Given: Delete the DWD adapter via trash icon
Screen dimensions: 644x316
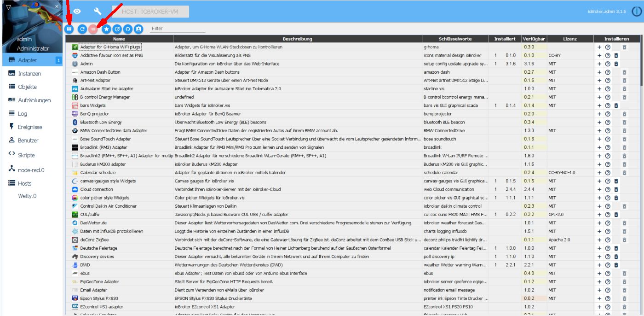Looking at the screenshot, I should tap(616, 265).
